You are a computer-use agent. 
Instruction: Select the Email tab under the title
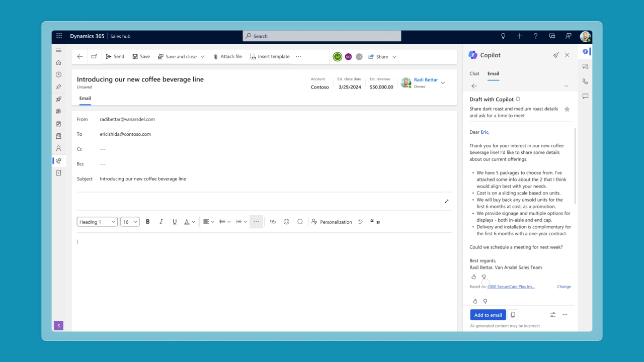pos(85,99)
